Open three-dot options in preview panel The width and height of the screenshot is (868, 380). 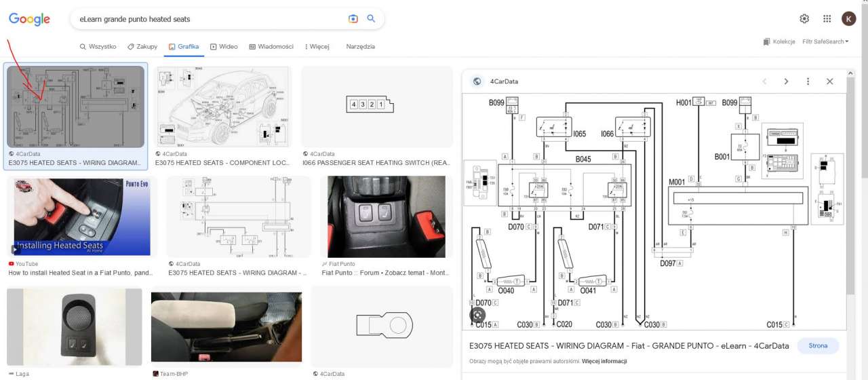point(808,81)
